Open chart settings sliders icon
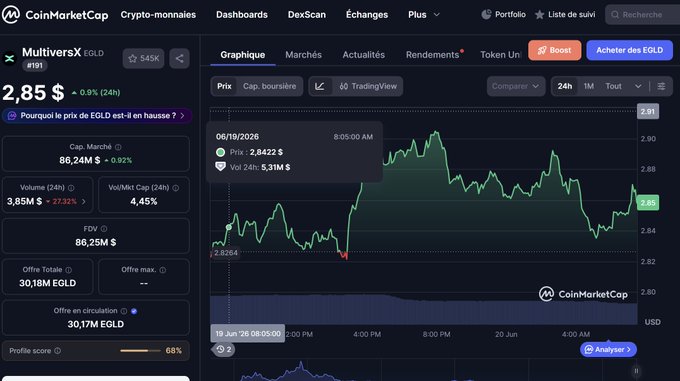Viewport: 680px width, 381px height. pos(661,86)
